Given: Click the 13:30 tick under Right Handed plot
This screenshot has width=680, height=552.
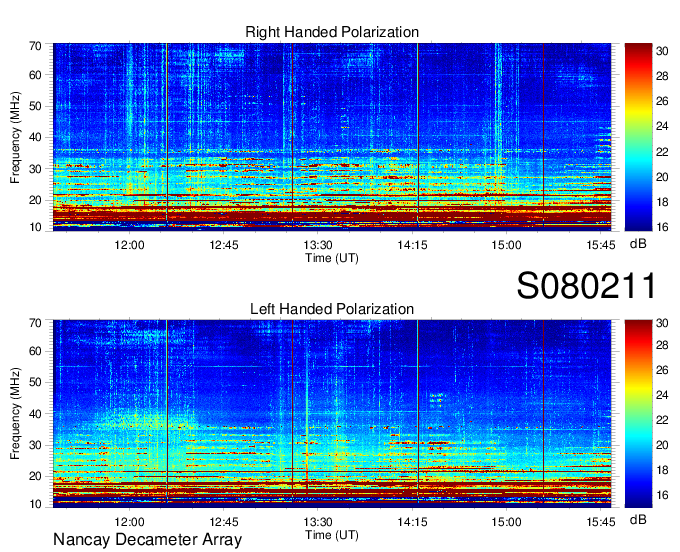Looking at the screenshot, I should pos(318,245).
